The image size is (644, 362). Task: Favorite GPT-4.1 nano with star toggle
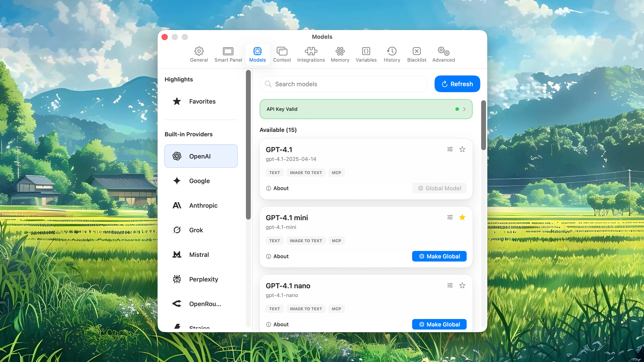point(462,285)
